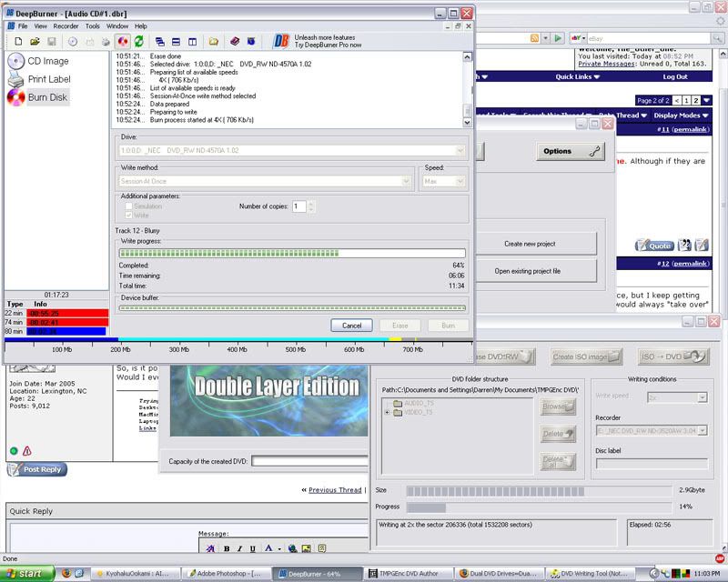The image size is (728, 582).
Task: Click the green refresh arrows toolbar icon
Action: (x=139, y=42)
